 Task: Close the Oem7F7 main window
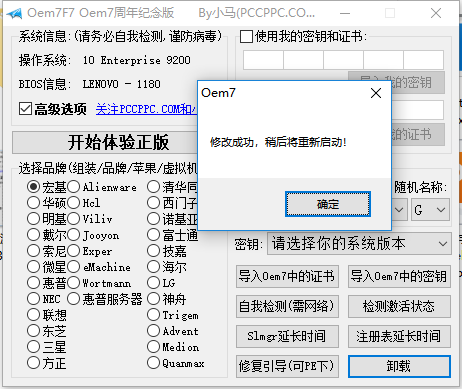tap(436, 13)
